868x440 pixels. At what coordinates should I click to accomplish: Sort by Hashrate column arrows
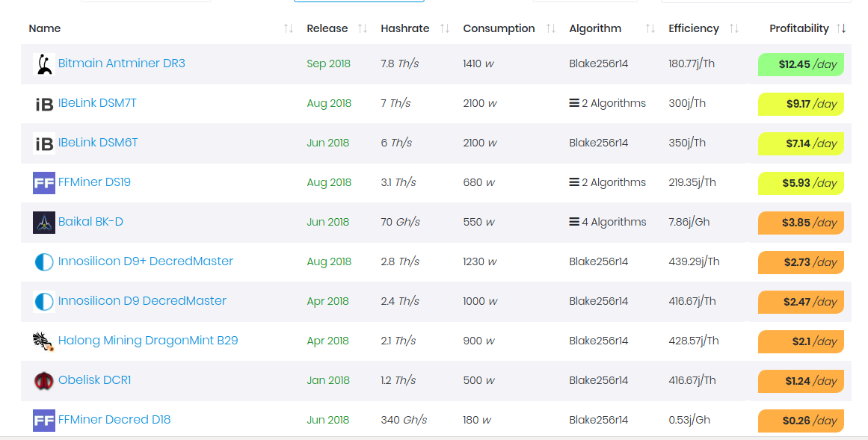[x=445, y=28]
